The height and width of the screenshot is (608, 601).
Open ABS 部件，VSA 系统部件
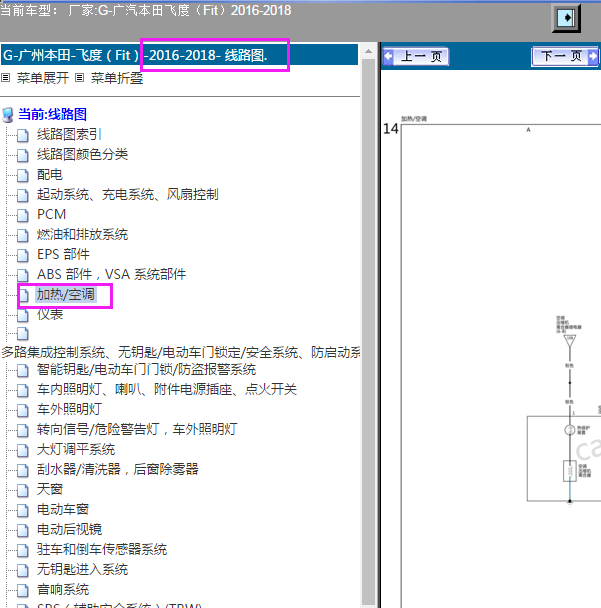111,275
